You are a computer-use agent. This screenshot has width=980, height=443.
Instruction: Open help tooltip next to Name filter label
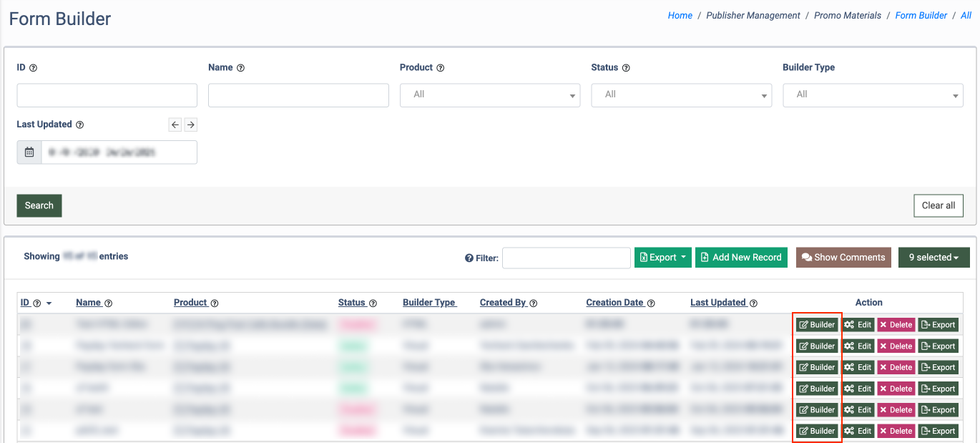click(240, 68)
